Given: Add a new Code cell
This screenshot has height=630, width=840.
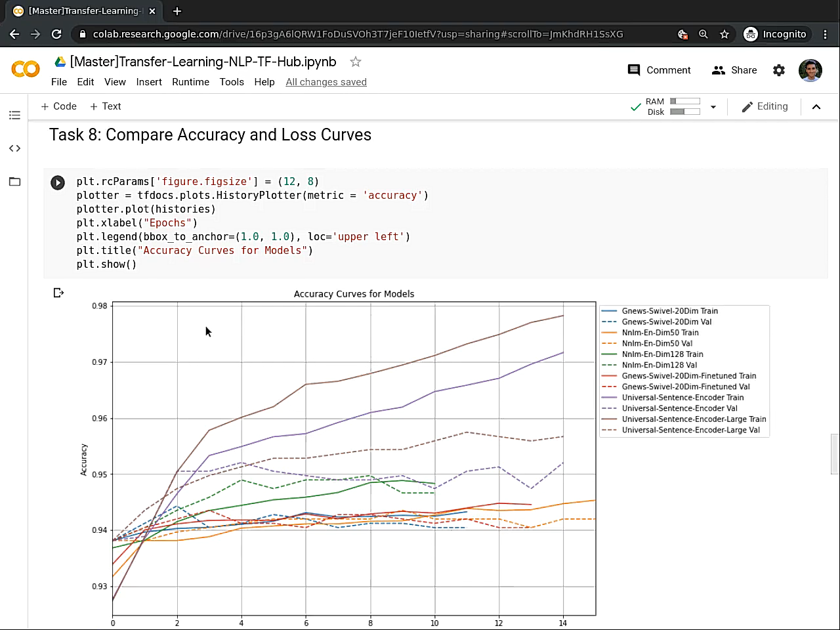Looking at the screenshot, I should pos(58,106).
